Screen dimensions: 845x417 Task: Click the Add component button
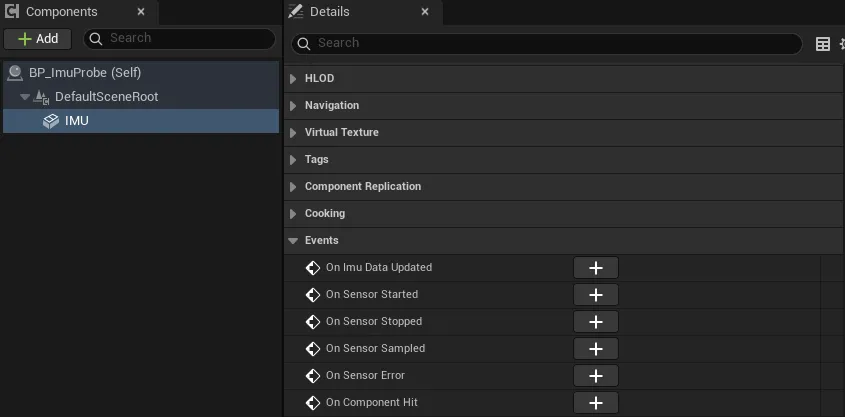[38, 39]
